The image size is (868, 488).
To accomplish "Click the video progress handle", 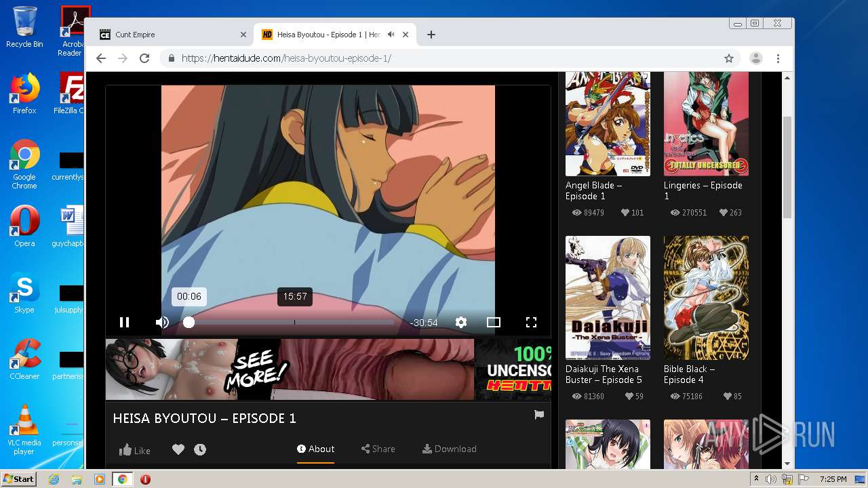I will click(189, 323).
